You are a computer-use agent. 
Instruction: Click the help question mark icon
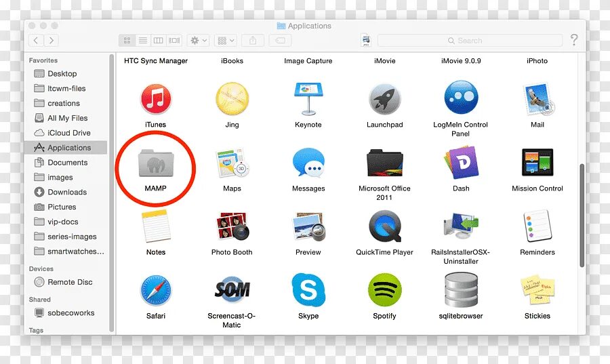pyautogui.click(x=574, y=40)
